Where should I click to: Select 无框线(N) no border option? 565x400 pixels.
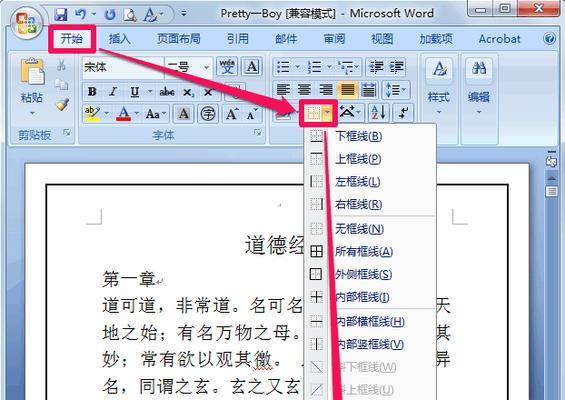pos(370,228)
